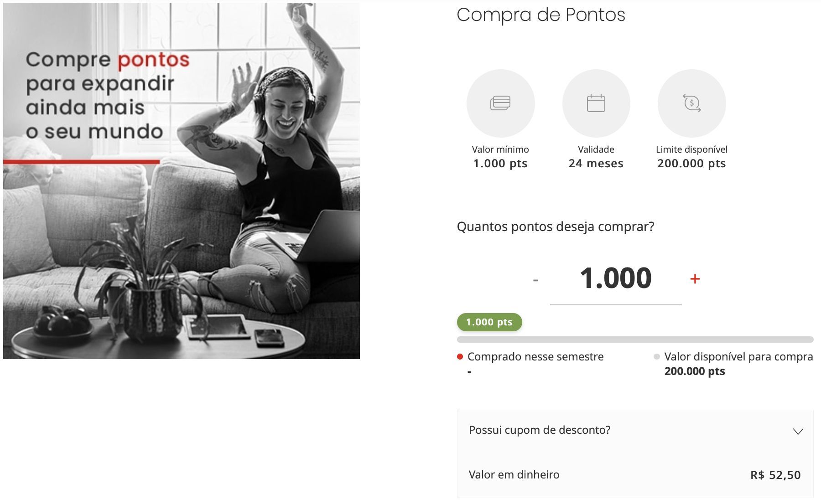Click the R$ 52,50 price value
This screenshot has width=821, height=504.
click(775, 475)
